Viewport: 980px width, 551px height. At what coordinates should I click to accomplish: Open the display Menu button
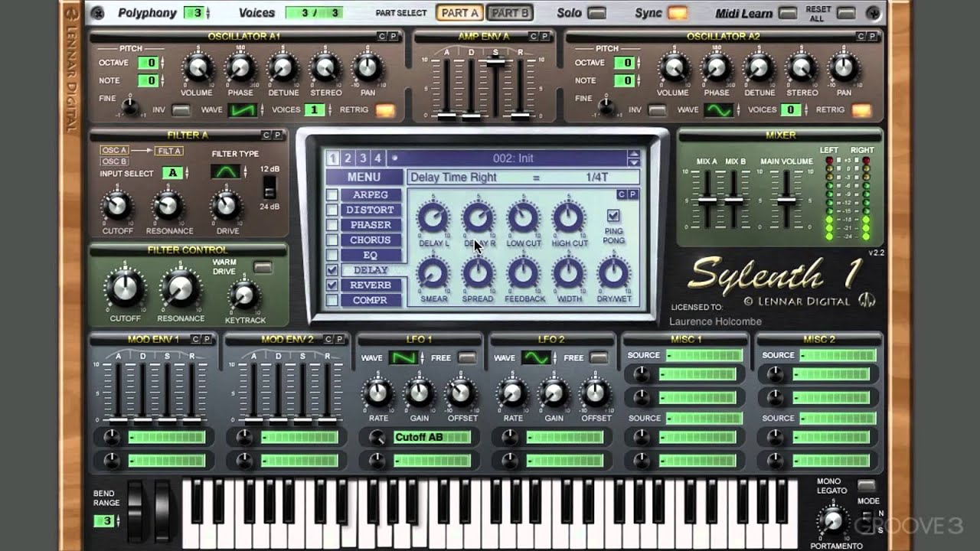364,177
